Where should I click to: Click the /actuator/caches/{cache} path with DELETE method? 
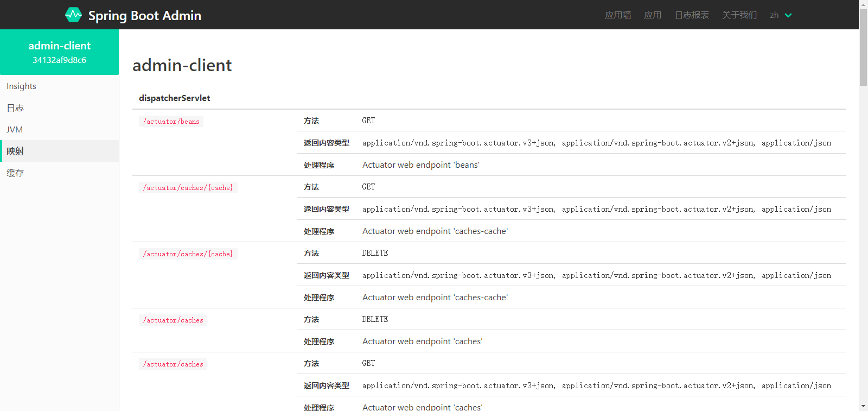coord(188,254)
